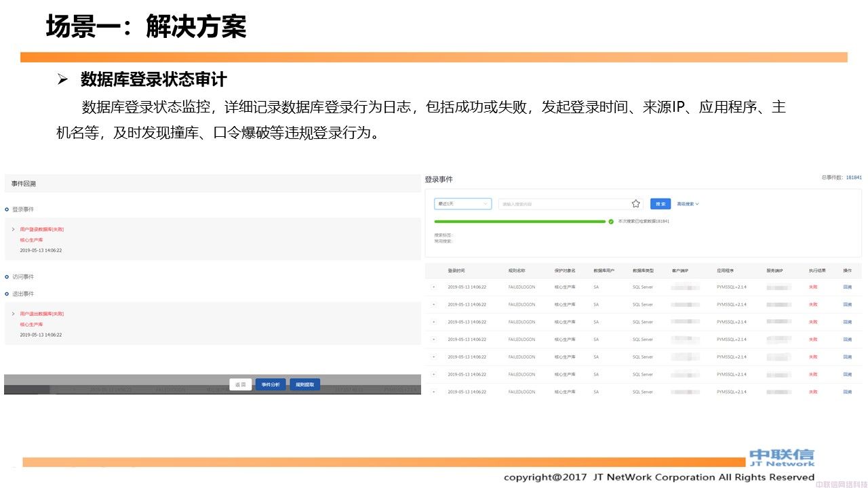Expand the 用户登录数据库[失败] event entry
Screen dimensions: 868x488
[13, 229]
